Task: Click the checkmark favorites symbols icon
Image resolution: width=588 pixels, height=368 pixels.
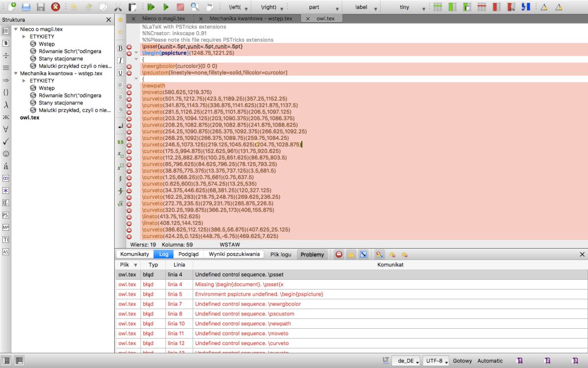Action: (6, 141)
